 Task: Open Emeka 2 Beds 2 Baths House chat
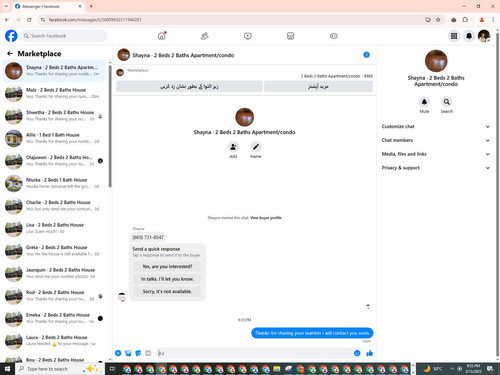pos(54,318)
